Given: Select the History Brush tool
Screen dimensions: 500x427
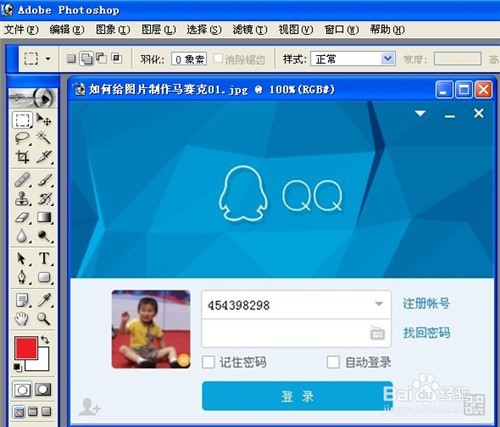Looking at the screenshot, I should 44,199.
